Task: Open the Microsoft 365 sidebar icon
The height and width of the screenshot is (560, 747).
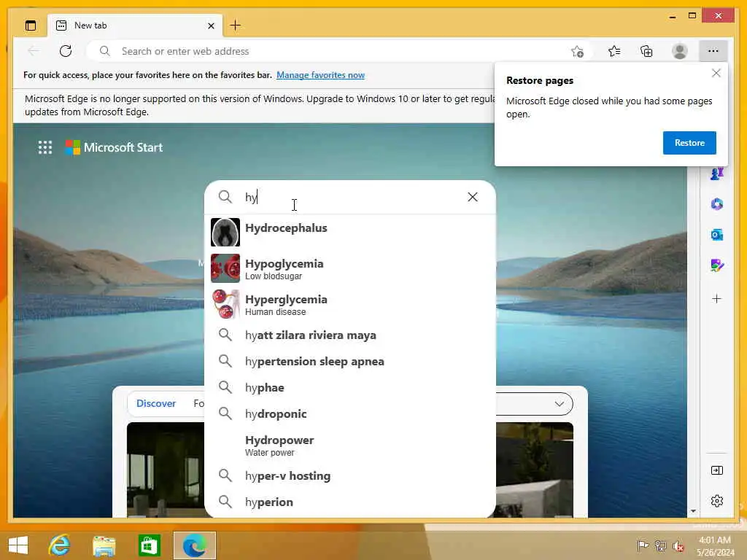Action: click(717, 204)
